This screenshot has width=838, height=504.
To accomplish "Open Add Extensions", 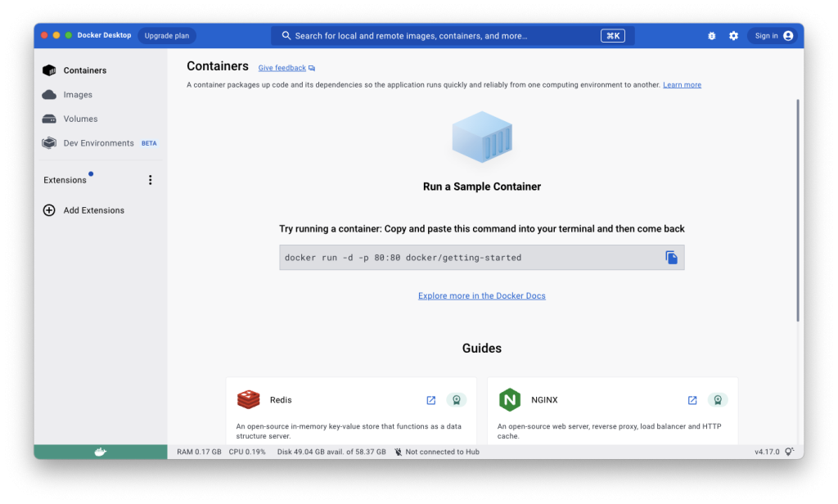I will [x=93, y=210].
